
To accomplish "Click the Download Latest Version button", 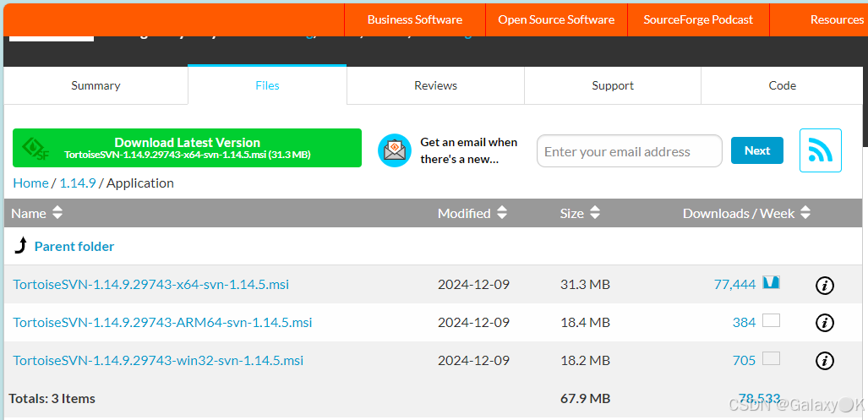I will [x=187, y=148].
